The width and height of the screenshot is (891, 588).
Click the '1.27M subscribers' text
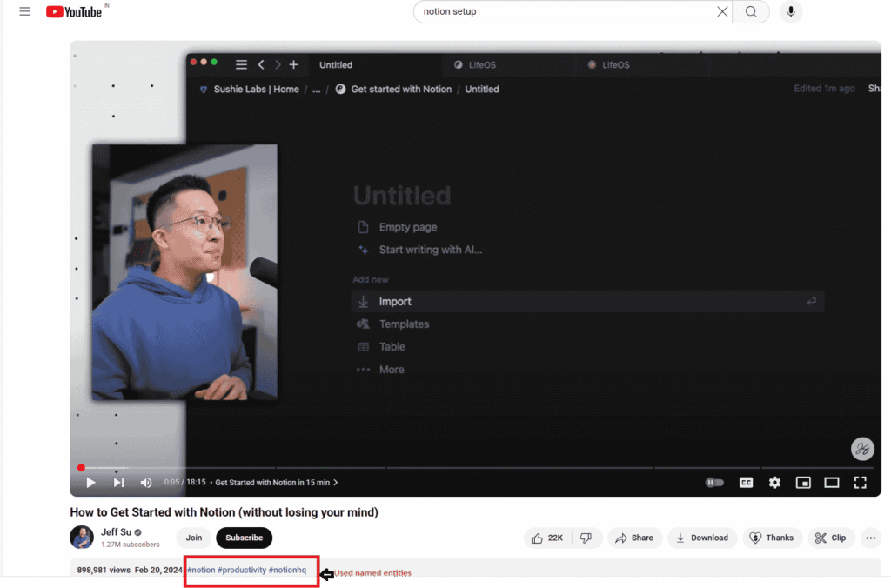click(x=131, y=545)
